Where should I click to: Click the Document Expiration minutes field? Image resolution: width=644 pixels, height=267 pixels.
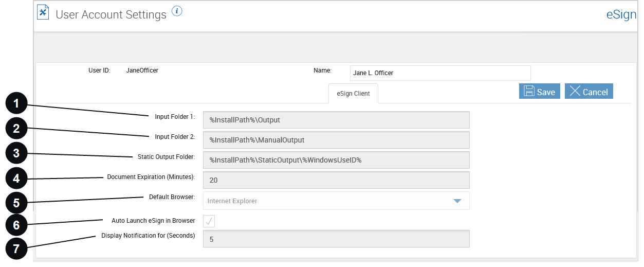pyautogui.click(x=336, y=180)
